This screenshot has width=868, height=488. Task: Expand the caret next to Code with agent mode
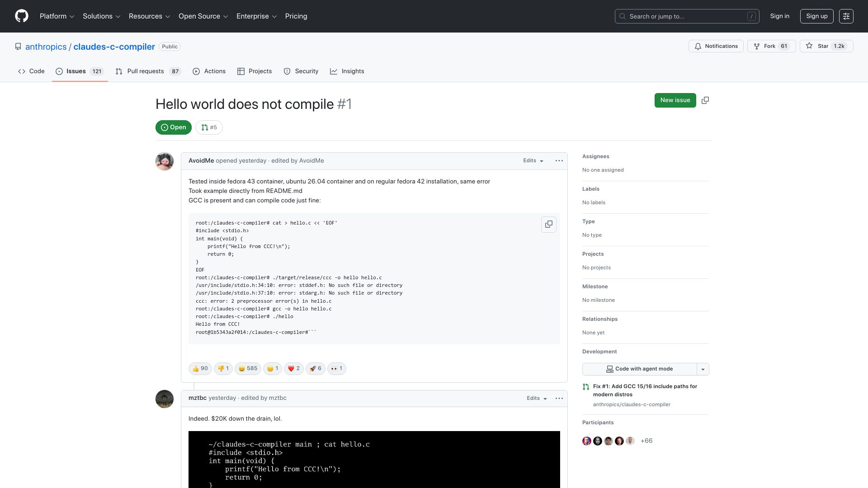click(703, 369)
